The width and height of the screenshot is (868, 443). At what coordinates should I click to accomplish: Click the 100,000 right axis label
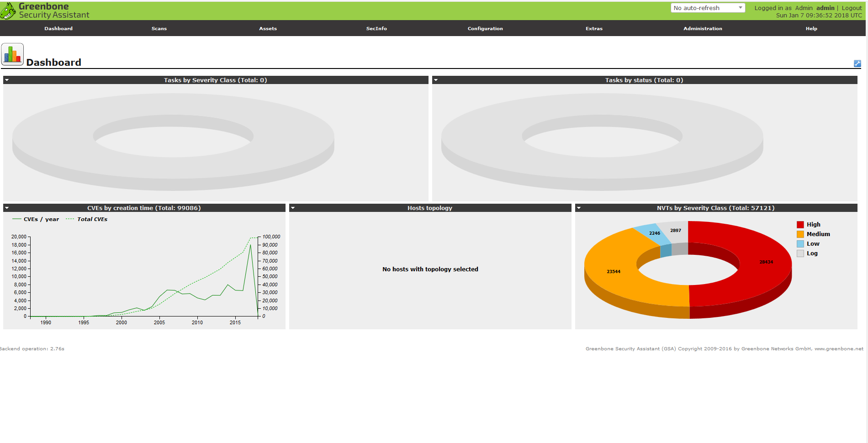[x=271, y=237]
